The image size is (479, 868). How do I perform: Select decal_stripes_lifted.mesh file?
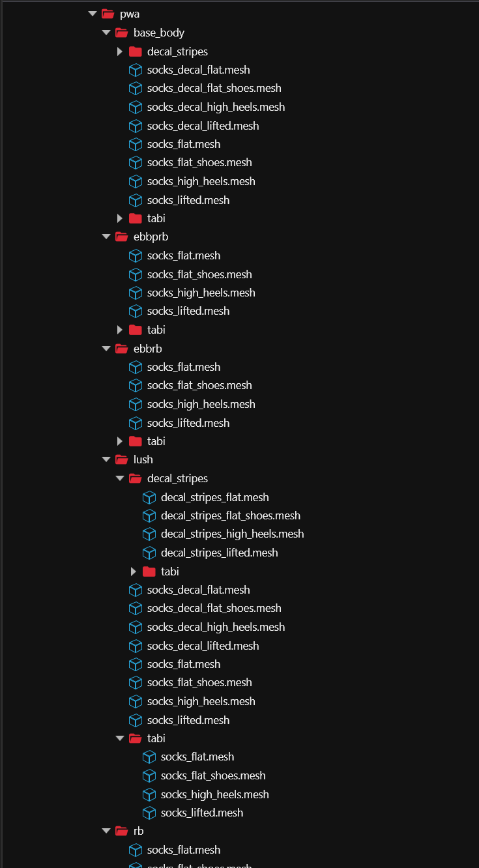coord(219,553)
